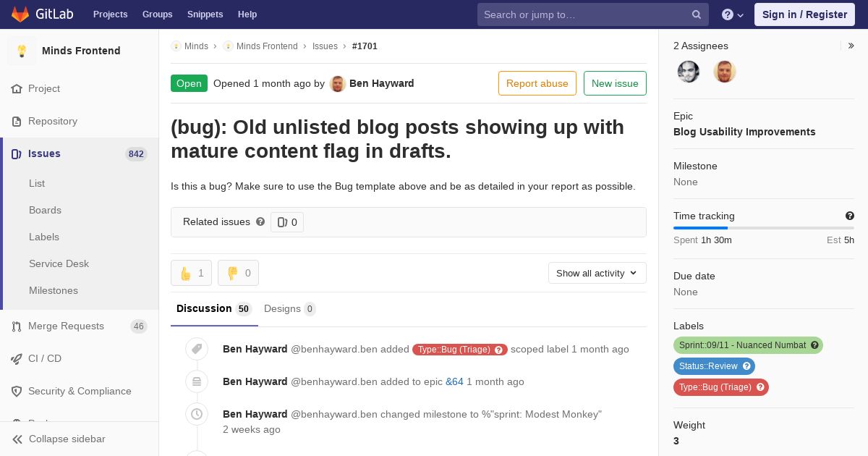
Task: Click the time tracking progress bar
Action: 764,228
